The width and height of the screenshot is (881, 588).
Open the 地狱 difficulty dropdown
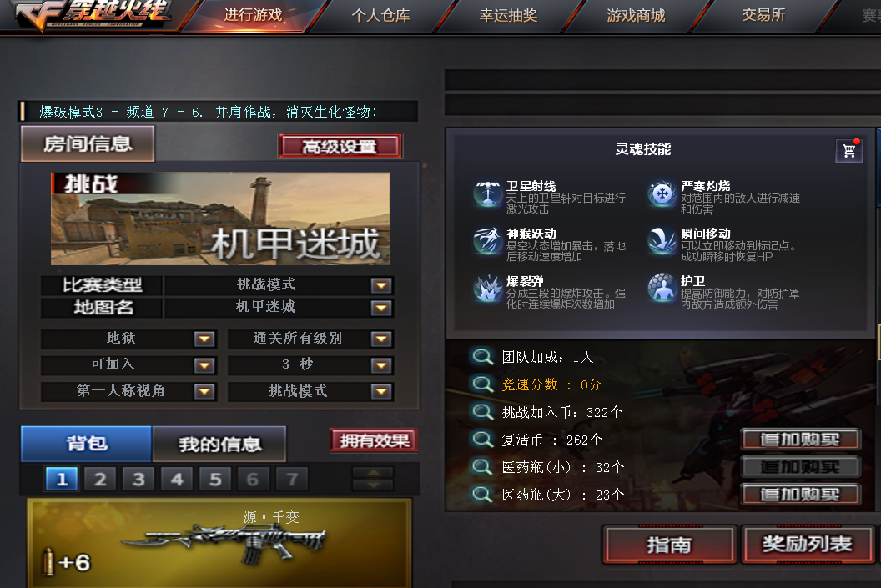pos(204,339)
